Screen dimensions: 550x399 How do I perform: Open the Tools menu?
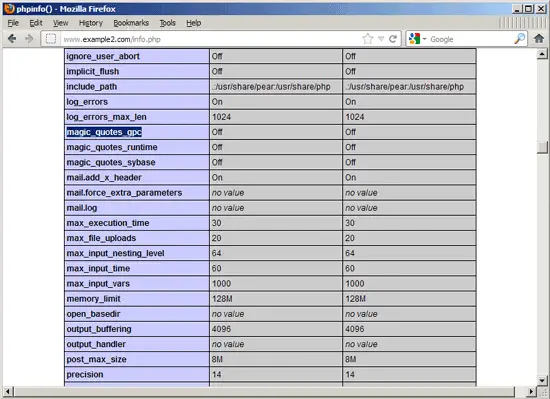pos(168,23)
